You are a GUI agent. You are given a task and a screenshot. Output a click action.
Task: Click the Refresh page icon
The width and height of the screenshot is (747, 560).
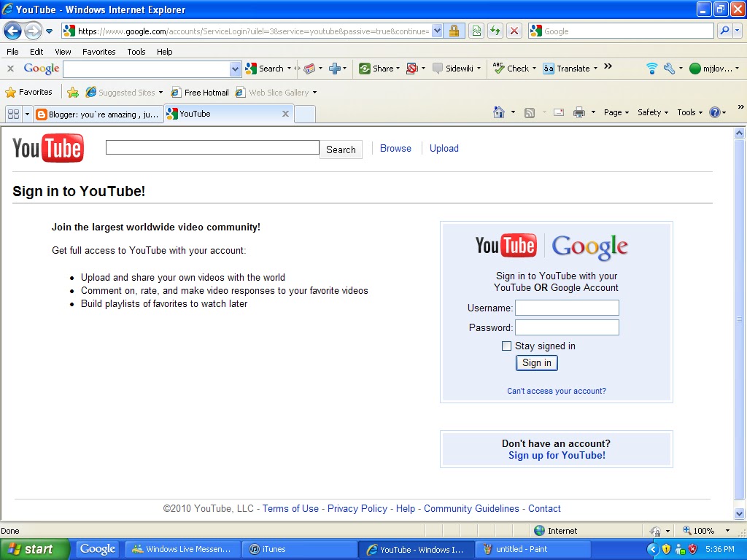click(x=495, y=31)
